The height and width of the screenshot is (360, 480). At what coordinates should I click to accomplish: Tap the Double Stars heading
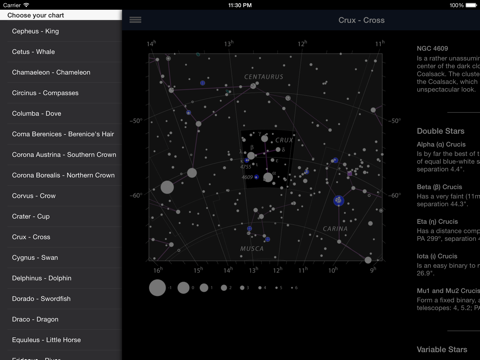coord(440,131)
